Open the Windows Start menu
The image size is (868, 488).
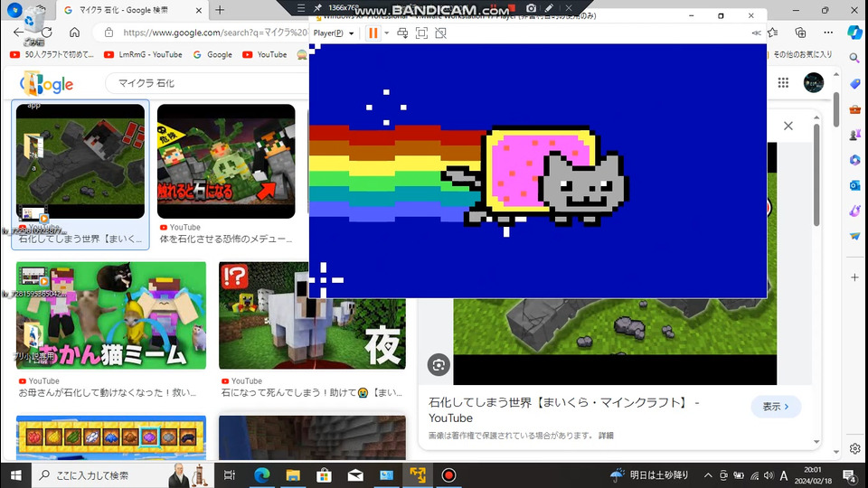15,475
